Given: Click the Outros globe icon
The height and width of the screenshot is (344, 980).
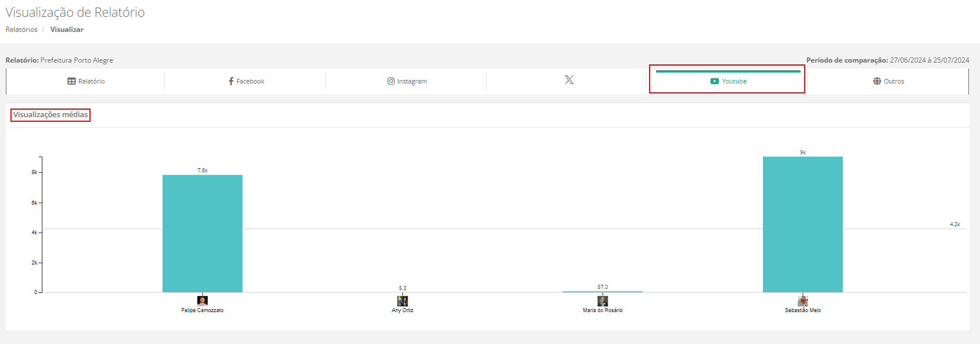Looking at the screenshot, I should 877,81.
